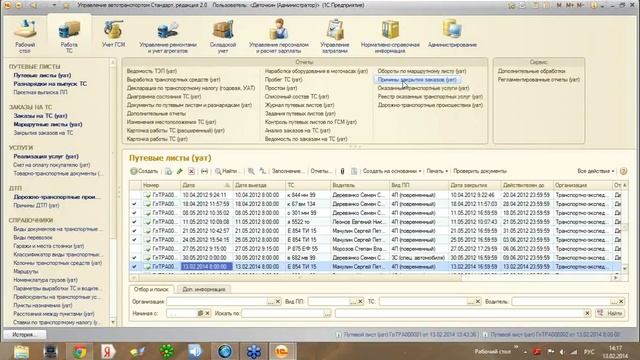Open selection list for ТС filter field
Viewport: 640px width, 360px height.
(x=471, y=302)
